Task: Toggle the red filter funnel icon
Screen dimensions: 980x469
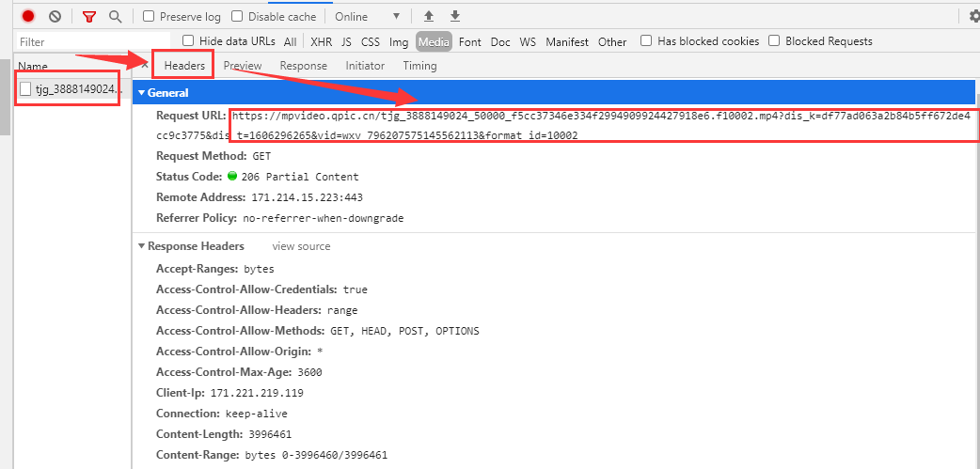Action: coord(89,16)
